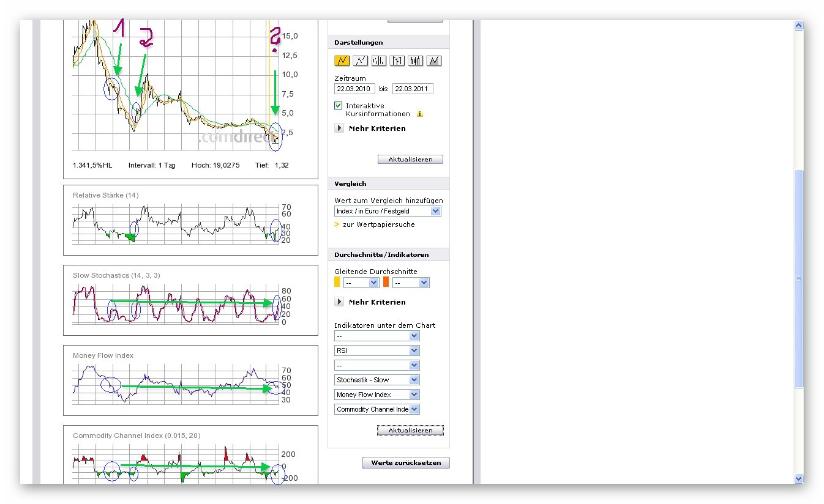Click the Tief: 1,32 value
Viewport: 824px width, 504px height.
(273, 165)
